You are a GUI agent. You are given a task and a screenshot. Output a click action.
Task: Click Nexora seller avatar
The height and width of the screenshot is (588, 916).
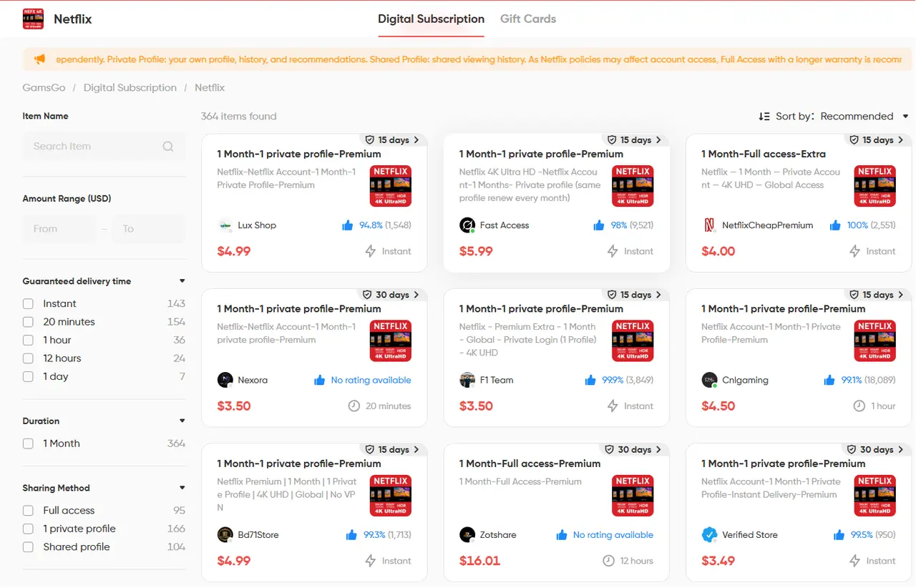[225, 380]
